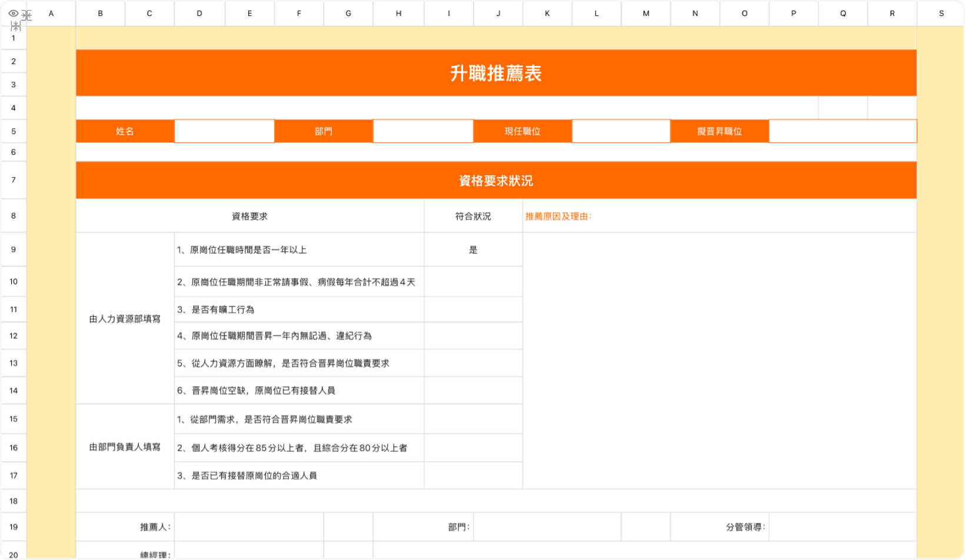Click requirement 6、晋昇崗位空缺
The image size is (965, 560).
[x=299, y=391]
